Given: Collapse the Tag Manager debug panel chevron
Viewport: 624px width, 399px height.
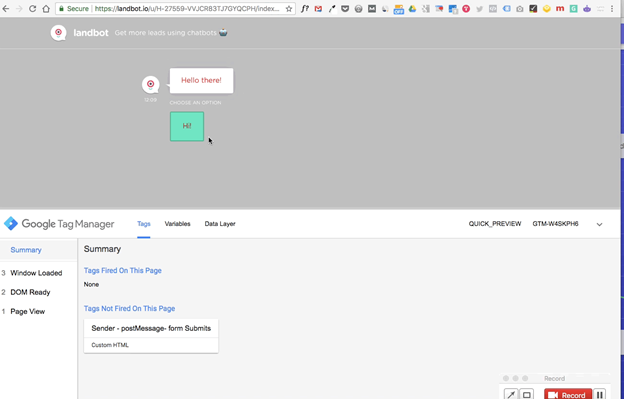Looking at the screenshot, I should [599, 224].
